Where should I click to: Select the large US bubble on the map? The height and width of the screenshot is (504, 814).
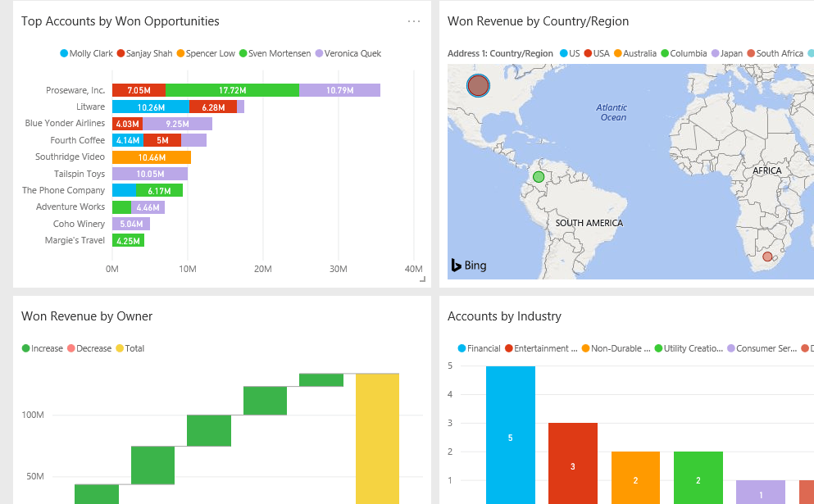pyautogui.click(x=478, y=84)
